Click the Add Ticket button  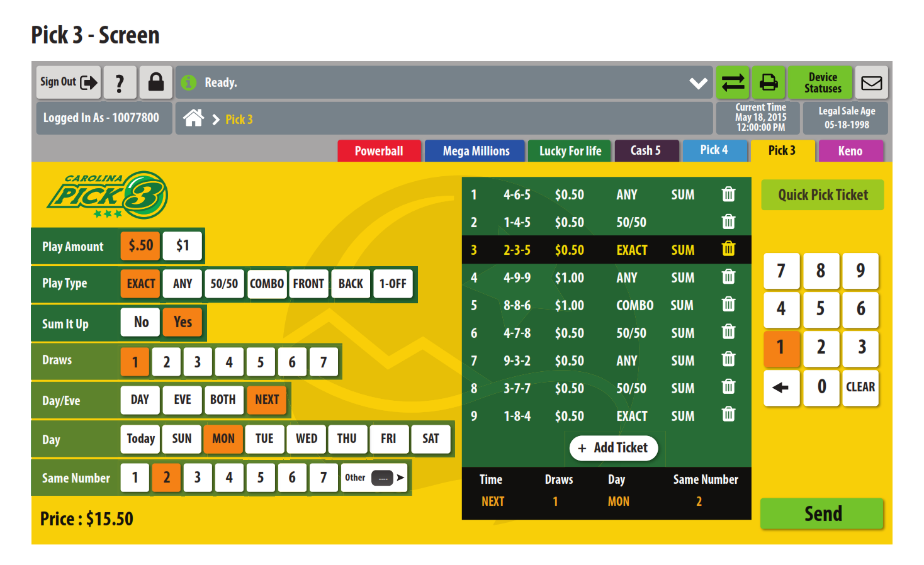pyautogui.click(x=614, y=448)
